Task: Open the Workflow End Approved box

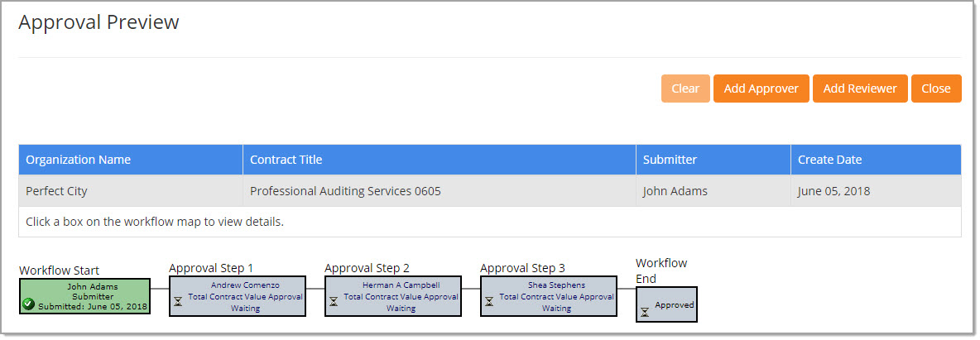Action: tap(666, 305)
